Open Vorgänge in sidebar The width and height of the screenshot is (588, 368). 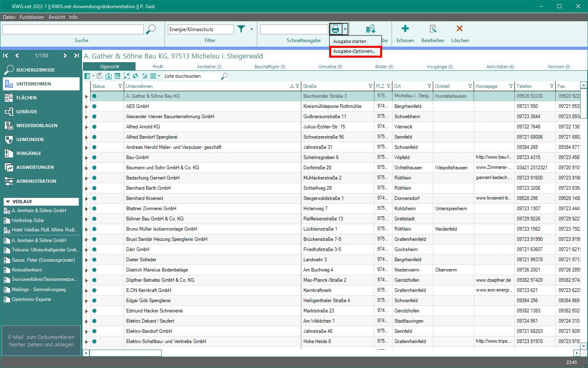[41, 153]
